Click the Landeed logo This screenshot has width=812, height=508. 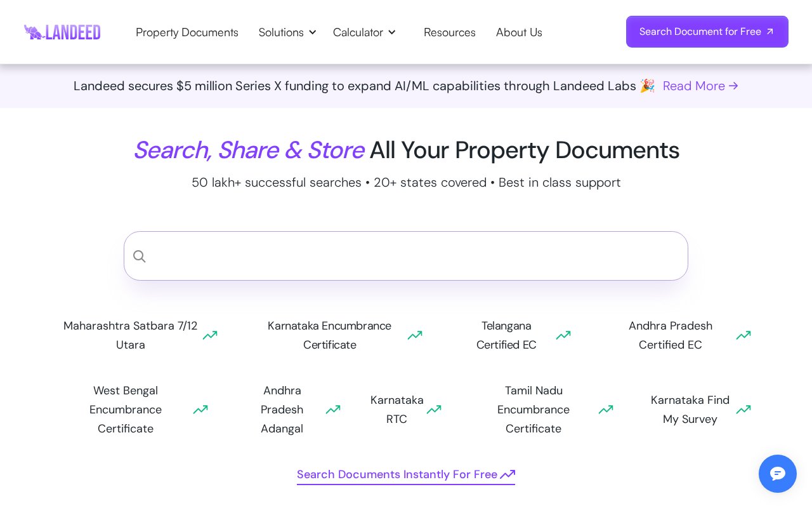[62, 32]
